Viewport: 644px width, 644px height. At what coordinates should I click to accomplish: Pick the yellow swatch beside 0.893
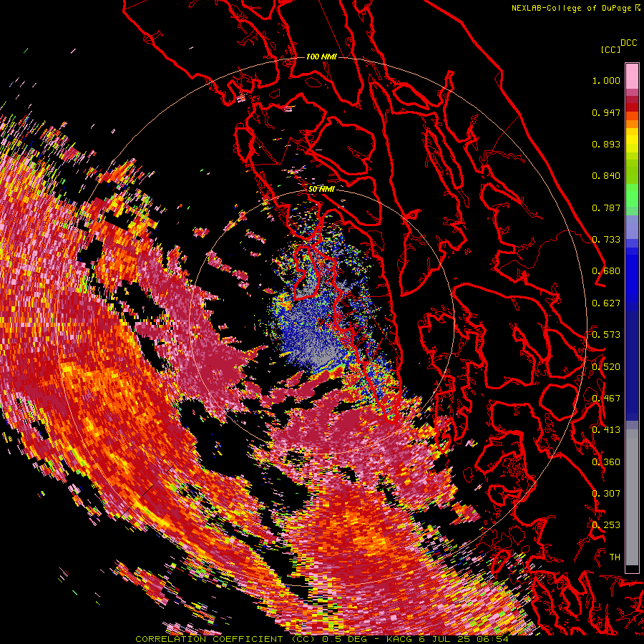click(x=632, y=144)
